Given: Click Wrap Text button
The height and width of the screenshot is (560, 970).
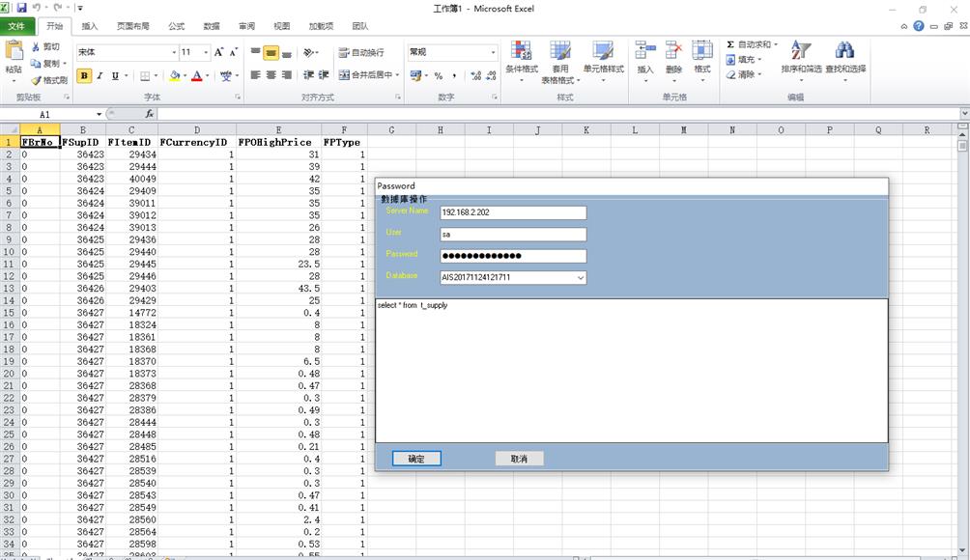Looking at the screenshot, I should click(361, 52).
